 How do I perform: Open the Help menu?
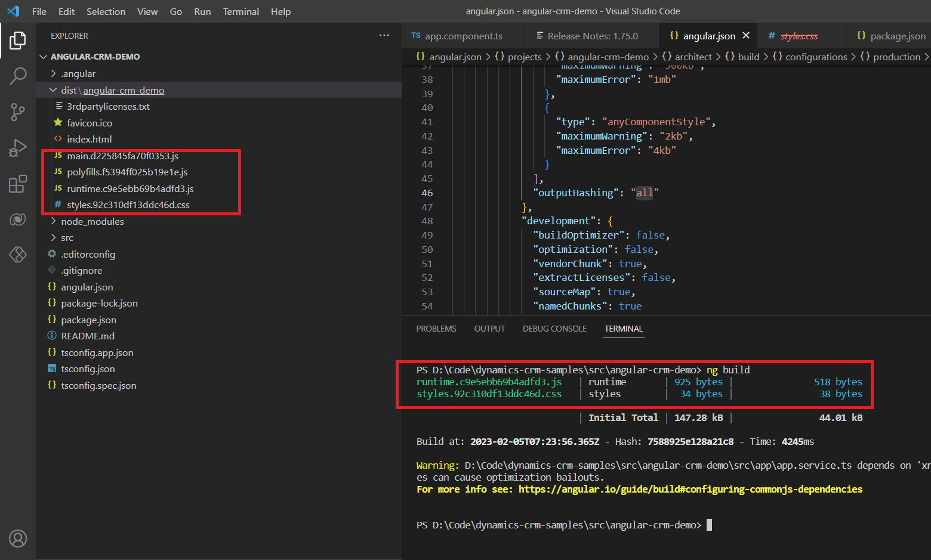click(x=280, y=11)
